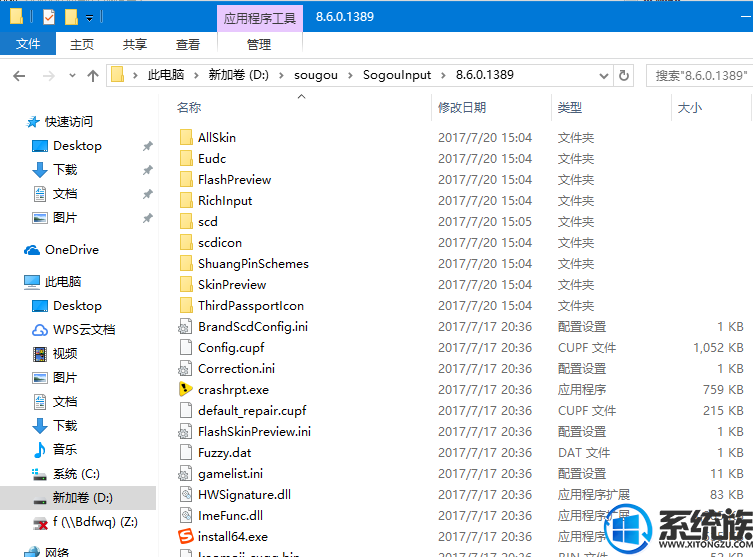Select default_repair.cupf file icon

[x=185, y=411]
